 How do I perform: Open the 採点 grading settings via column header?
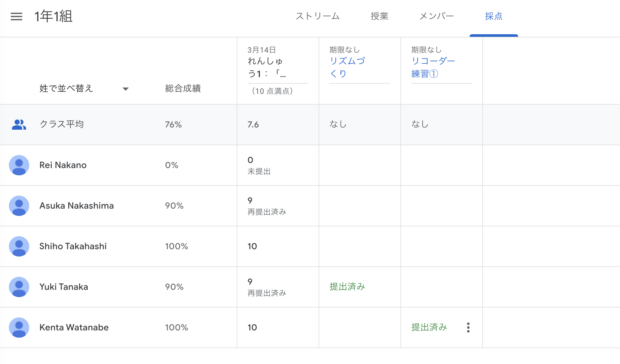(x=494, y=16)
